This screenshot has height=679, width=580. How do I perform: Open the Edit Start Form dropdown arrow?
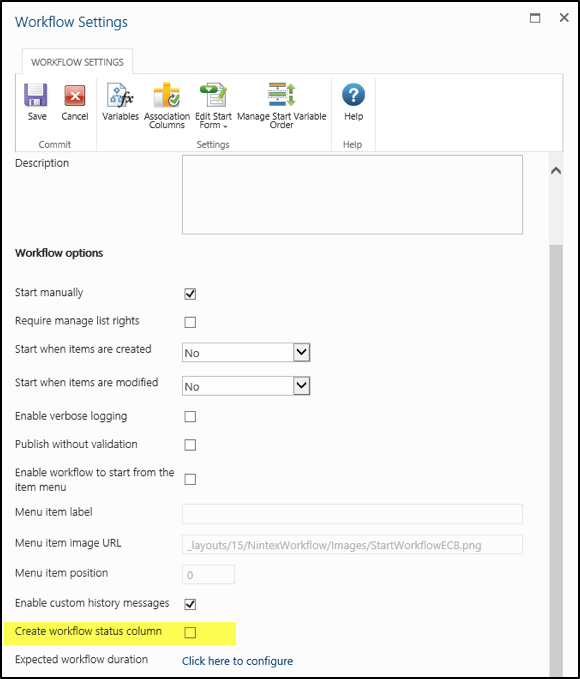tap(225, 126)
